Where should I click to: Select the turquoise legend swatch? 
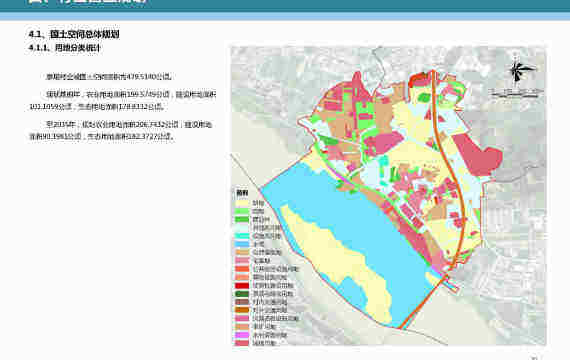click(x=242, y=236)
